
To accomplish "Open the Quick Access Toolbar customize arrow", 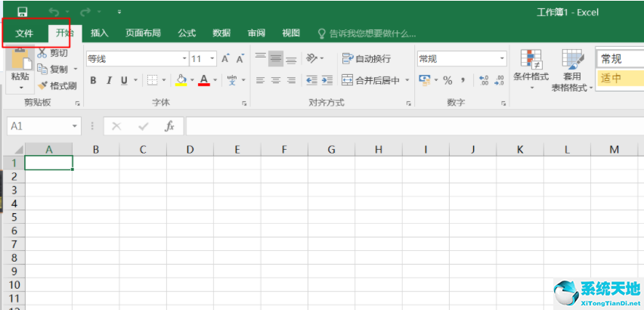I will click(x=119, y=12).
